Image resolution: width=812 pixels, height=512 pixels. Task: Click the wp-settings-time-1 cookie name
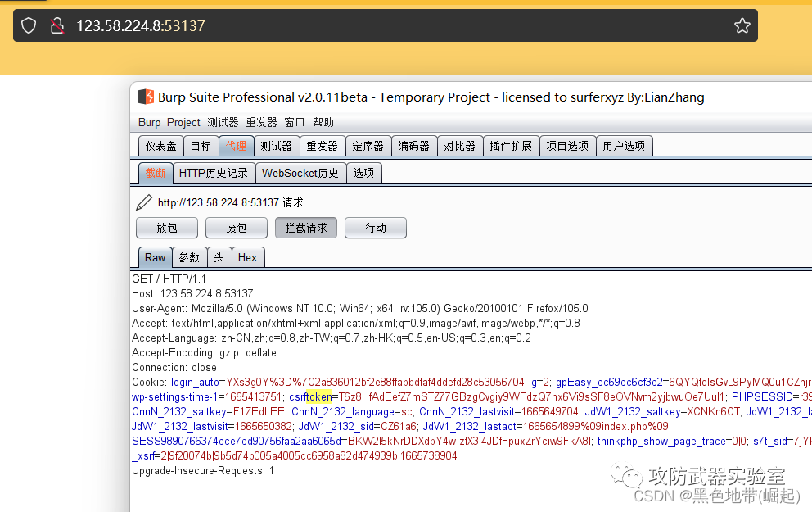(174, 397)
